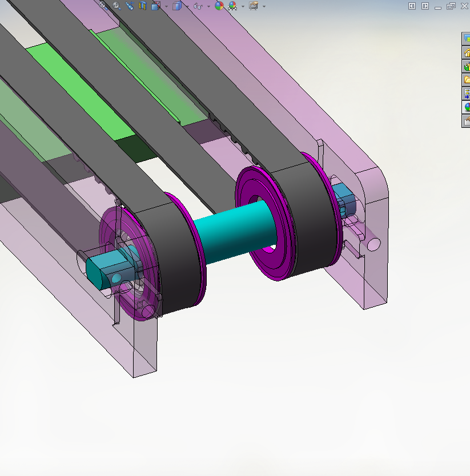Expand the Hide/Show Items dropdown arrow
Image resolution: width=470 pixels, height=476 pixels.
pos(208,6)
